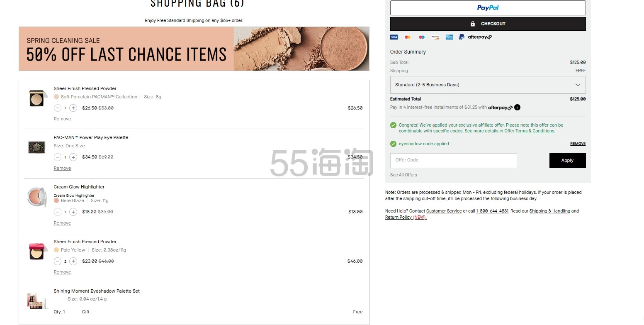Increase quantity of Soft Porcelain Pressed Powder
Screen dimensions: 644x325
73,108
